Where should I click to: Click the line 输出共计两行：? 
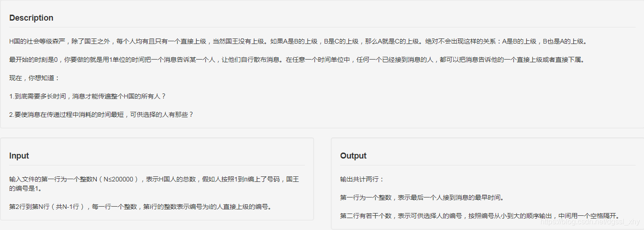[x=362, y=179]
